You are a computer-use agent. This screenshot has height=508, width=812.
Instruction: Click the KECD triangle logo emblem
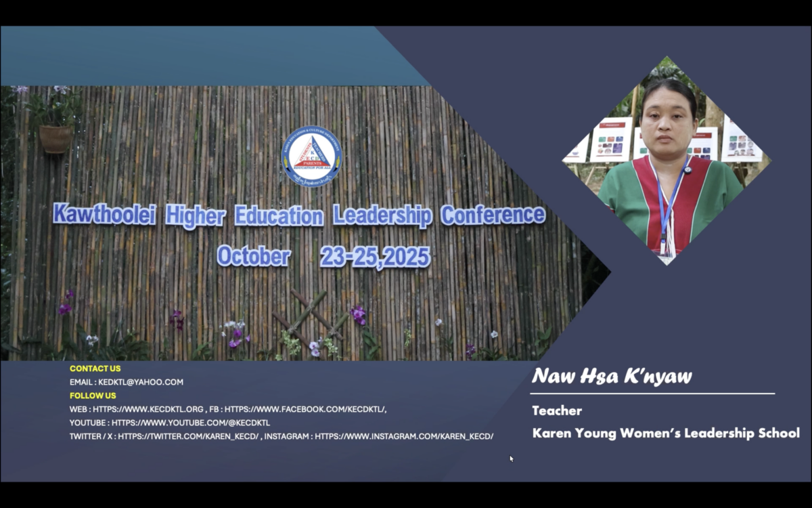(311, 158)
